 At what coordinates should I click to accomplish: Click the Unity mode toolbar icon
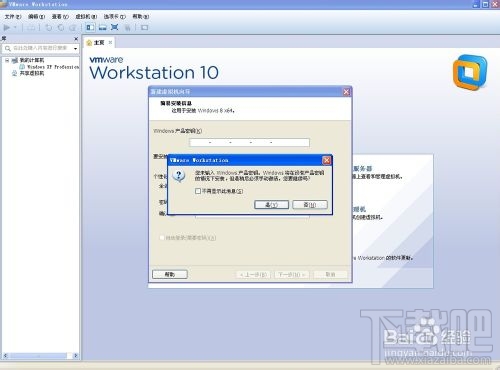tap(127, 28)
